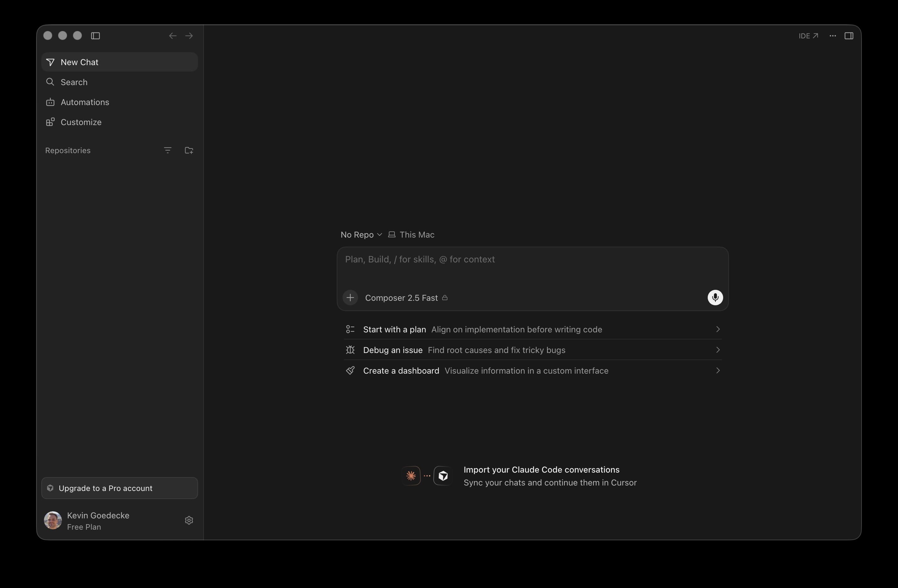Click Upgrade to a Pro account
Screen dimensions: 898x588
(120, 488)
